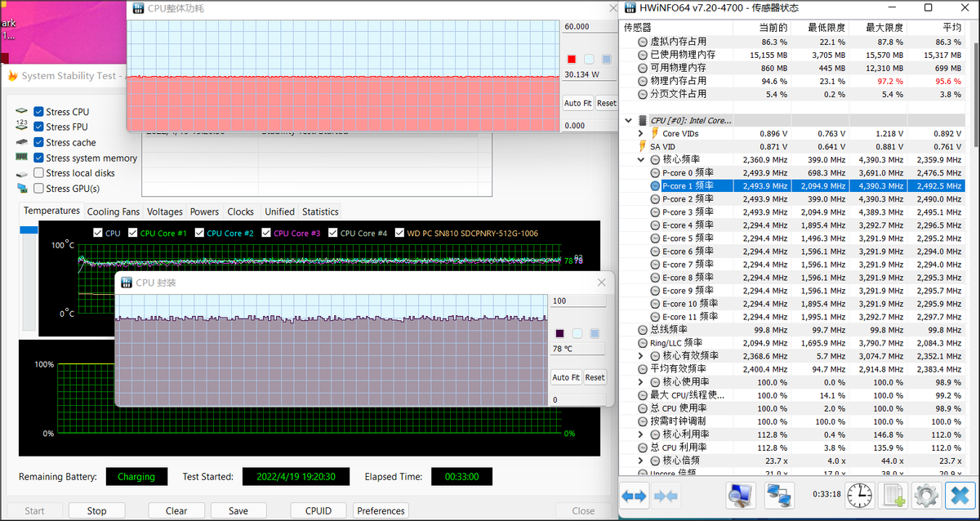Image resolution: width=980 pixels, height=521 pixels.
Task: Click the clock reset-timer icon in HWiNFO
Action: coord(859,495)
